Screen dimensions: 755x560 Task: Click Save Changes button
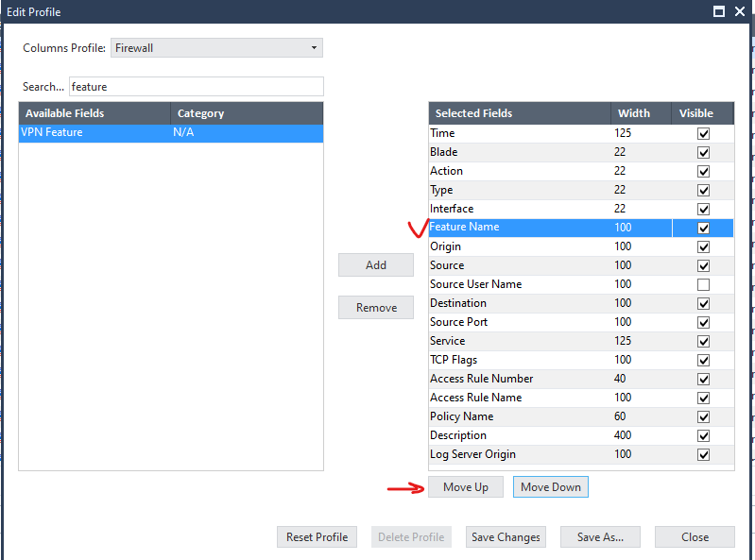tap(506, 537)
